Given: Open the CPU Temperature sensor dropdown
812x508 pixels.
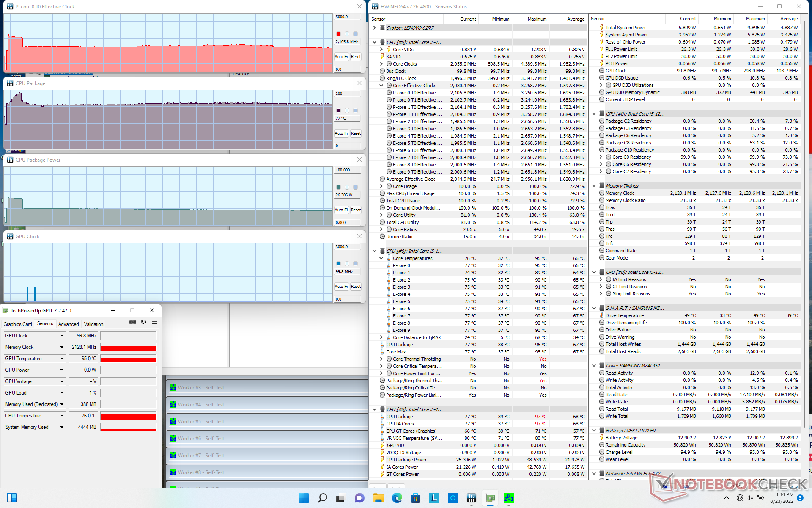Looking at the screenshot, I should point(62,416).
